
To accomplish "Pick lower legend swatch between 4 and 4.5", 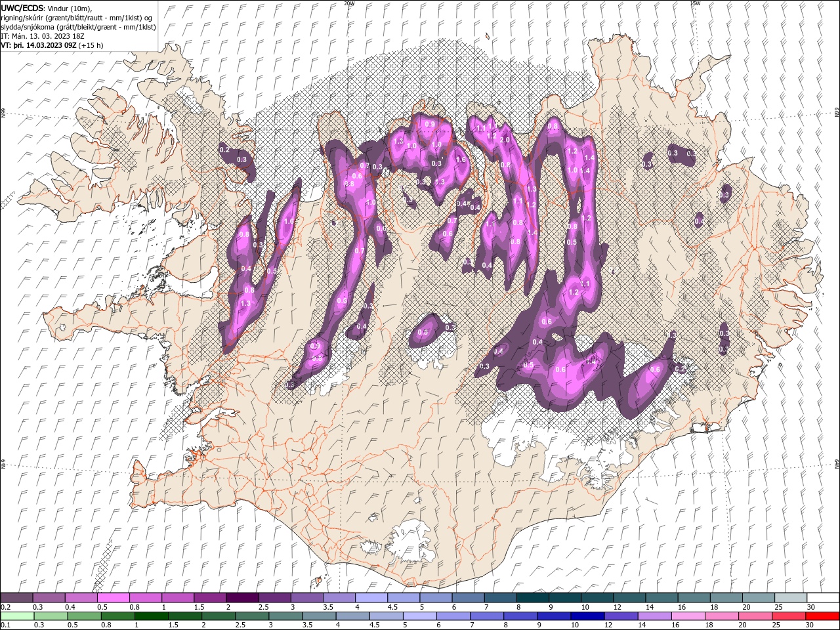I will coord(353,616).
